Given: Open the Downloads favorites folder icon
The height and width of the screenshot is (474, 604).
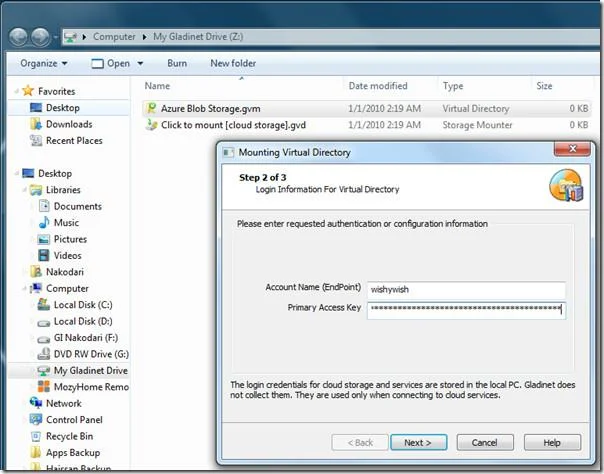Looking at the screenshot, I should [36, 124].
